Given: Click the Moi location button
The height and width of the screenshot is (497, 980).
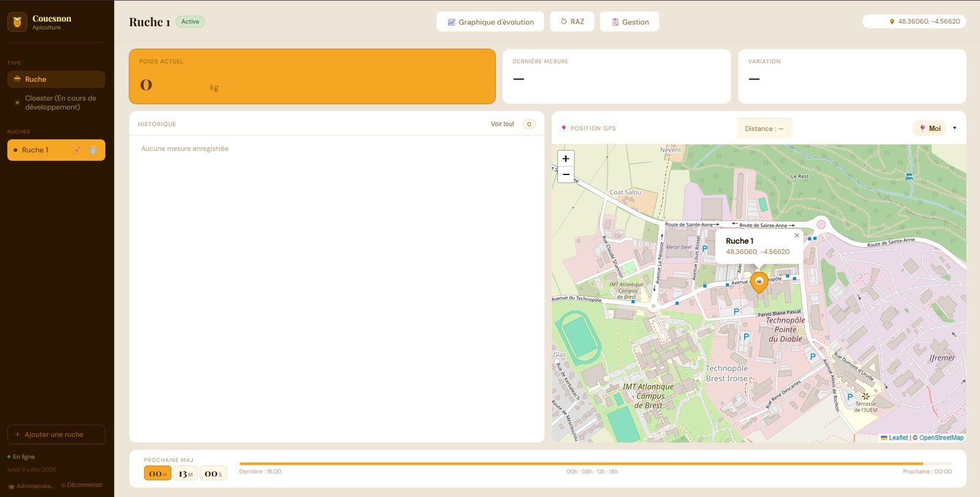Looking at the screenshot, I should (x=930, y=128).
